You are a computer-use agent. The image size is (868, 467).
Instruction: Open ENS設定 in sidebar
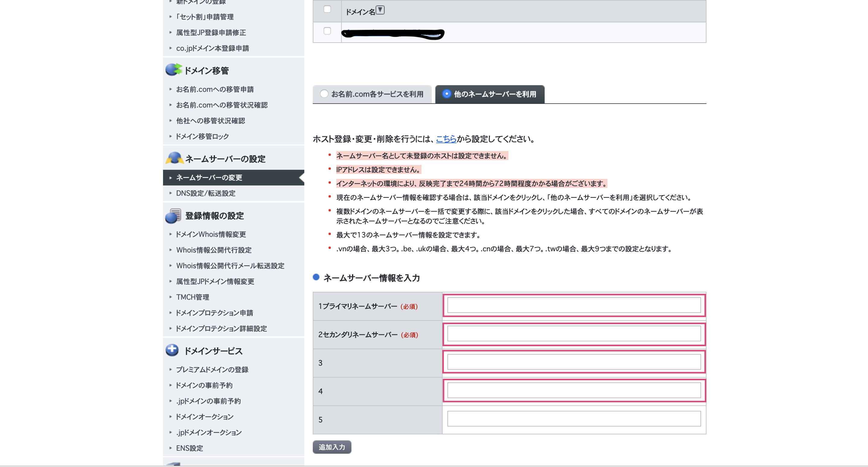point(189,448)
